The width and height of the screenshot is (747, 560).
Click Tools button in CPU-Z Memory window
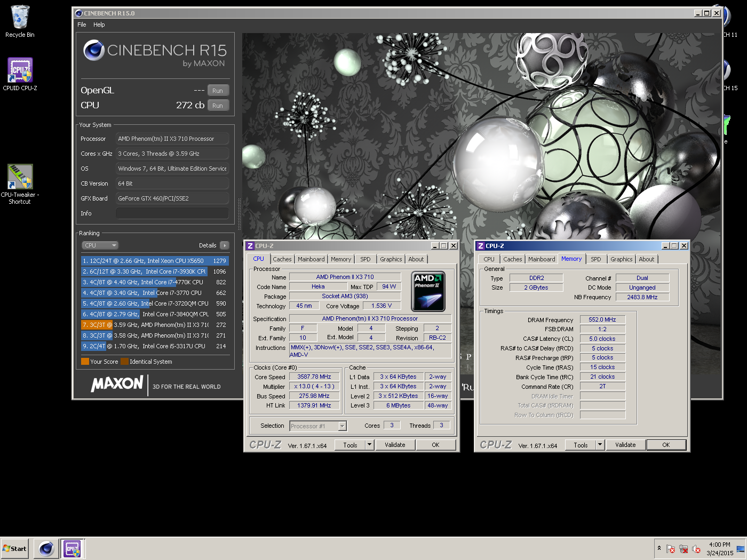(x=581, y=445)
